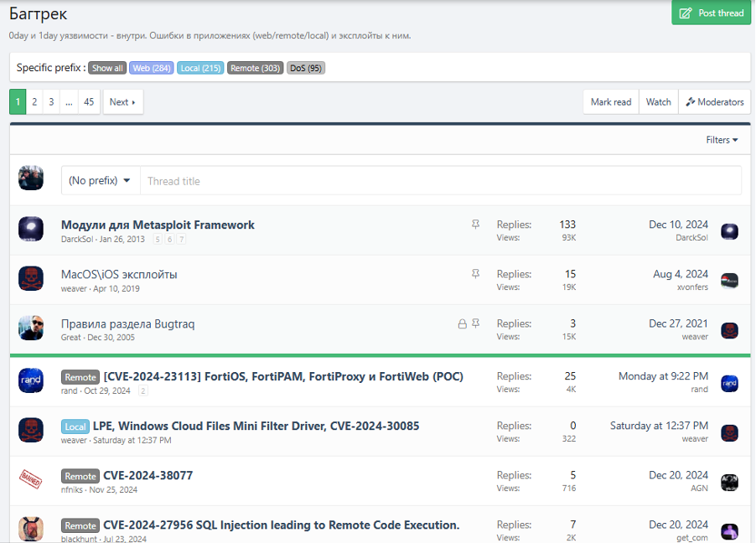Open the Moderators menu
Image resolution: width=756 pixels, height=543 pixels.
click(x=715, y=101)
